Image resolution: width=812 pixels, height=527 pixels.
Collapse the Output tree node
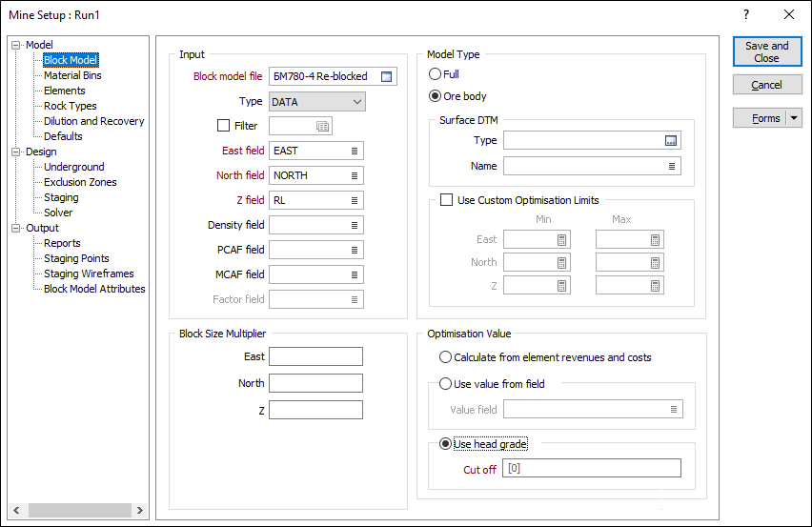point(15,228)
